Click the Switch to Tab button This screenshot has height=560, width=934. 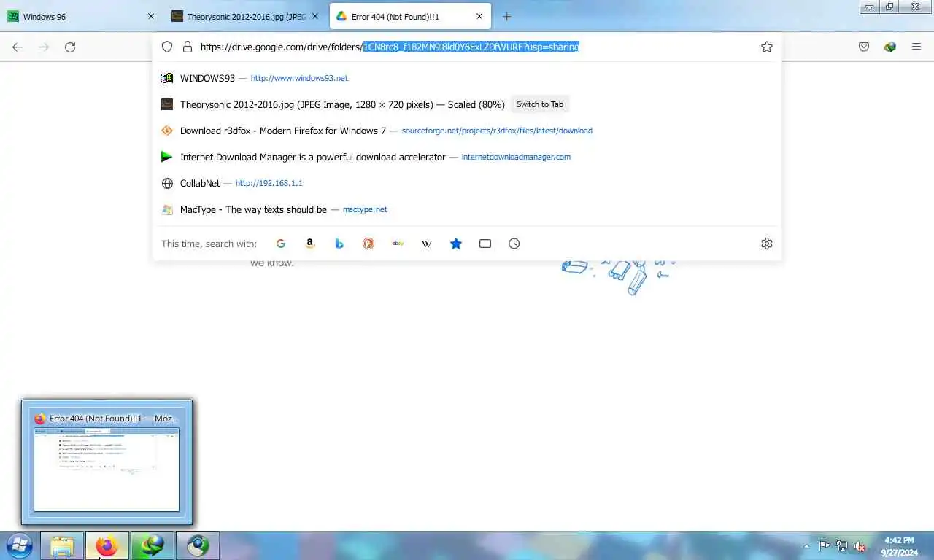pyautogui.click(x=540, y=104)
